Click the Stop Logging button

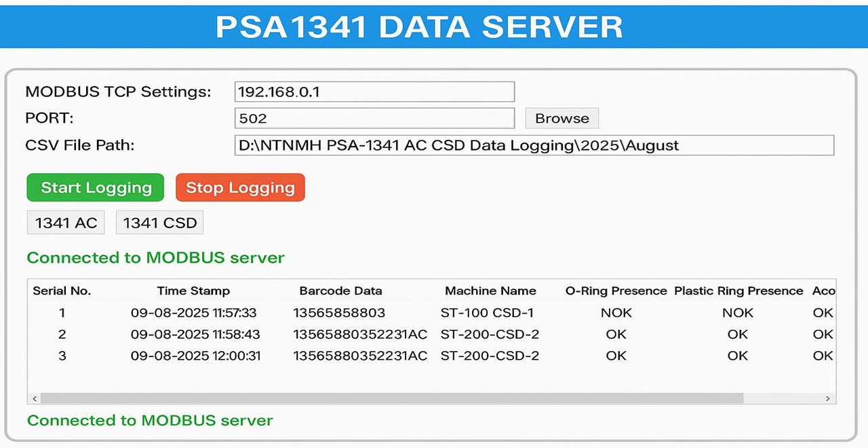pos(240,187)
